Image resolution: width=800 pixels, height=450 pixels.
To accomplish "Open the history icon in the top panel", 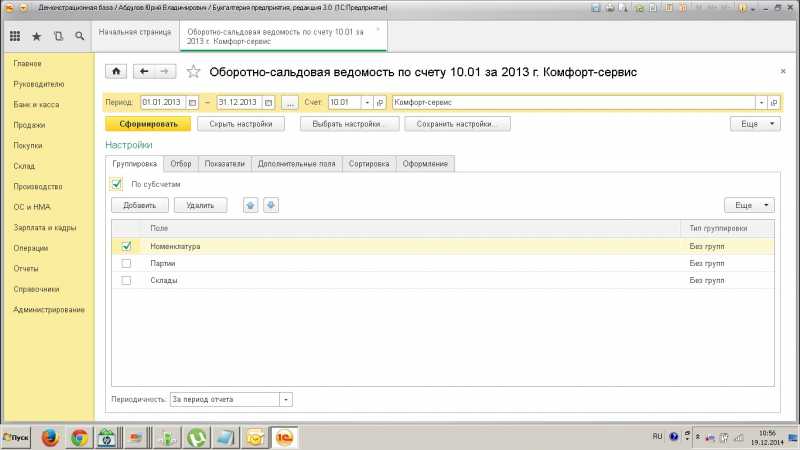I will 58,36.
